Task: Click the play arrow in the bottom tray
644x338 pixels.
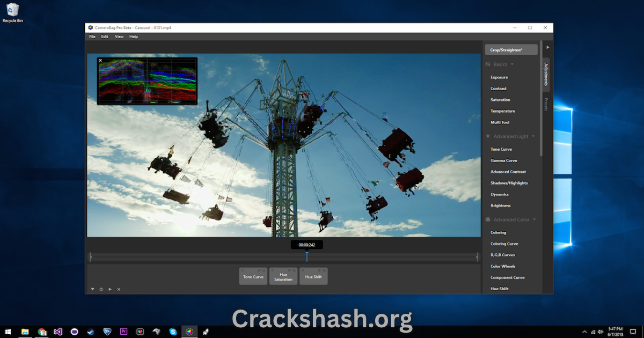Action: tap(110, 289)
